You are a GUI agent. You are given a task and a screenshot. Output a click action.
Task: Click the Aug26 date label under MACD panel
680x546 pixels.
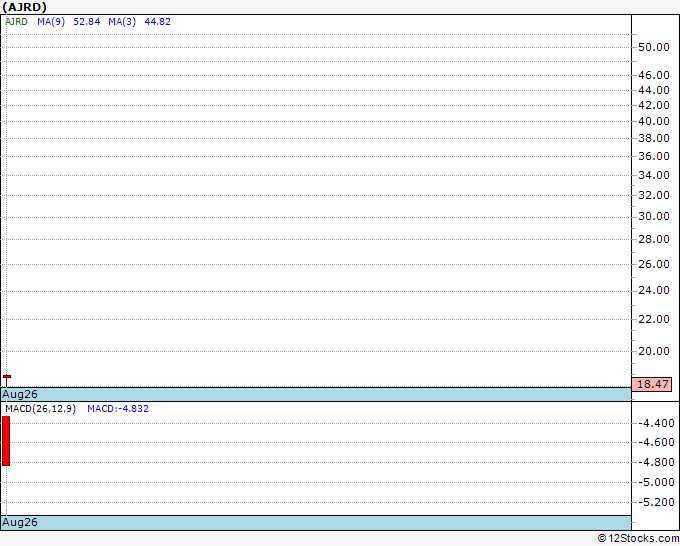tap(20, 522)
